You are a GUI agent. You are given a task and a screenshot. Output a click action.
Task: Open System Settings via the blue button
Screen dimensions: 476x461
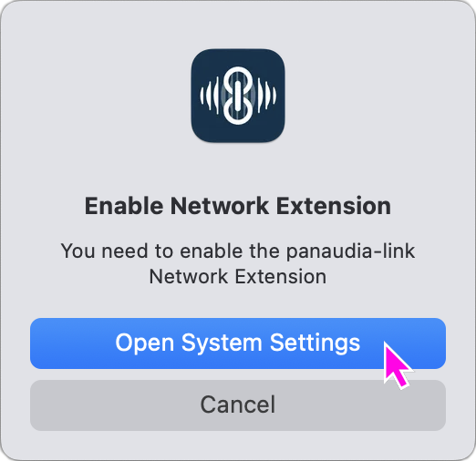pos(238,343)
